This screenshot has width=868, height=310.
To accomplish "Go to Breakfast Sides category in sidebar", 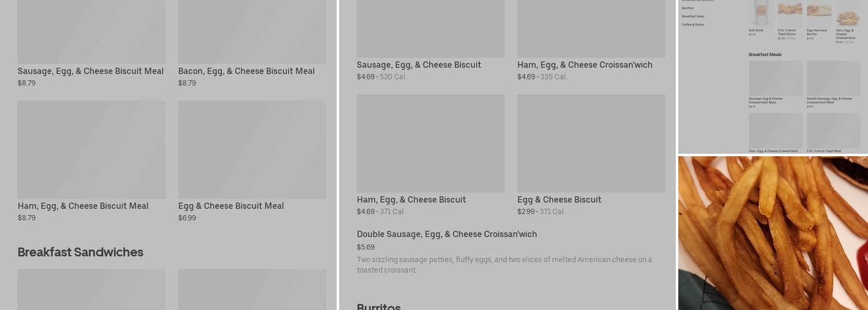I will (693, 16).
